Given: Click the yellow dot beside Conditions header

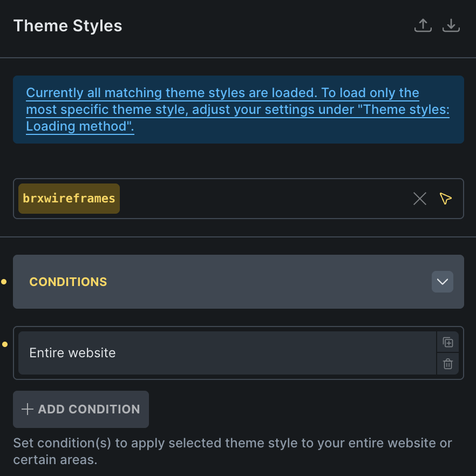Looking at the screenshot, I should pyautogui.click(x=4, y=282).
